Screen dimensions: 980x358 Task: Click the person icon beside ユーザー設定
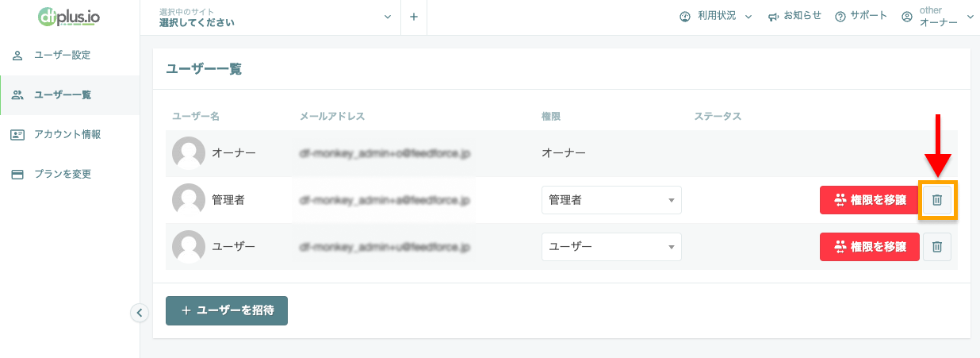pos(17,56)
